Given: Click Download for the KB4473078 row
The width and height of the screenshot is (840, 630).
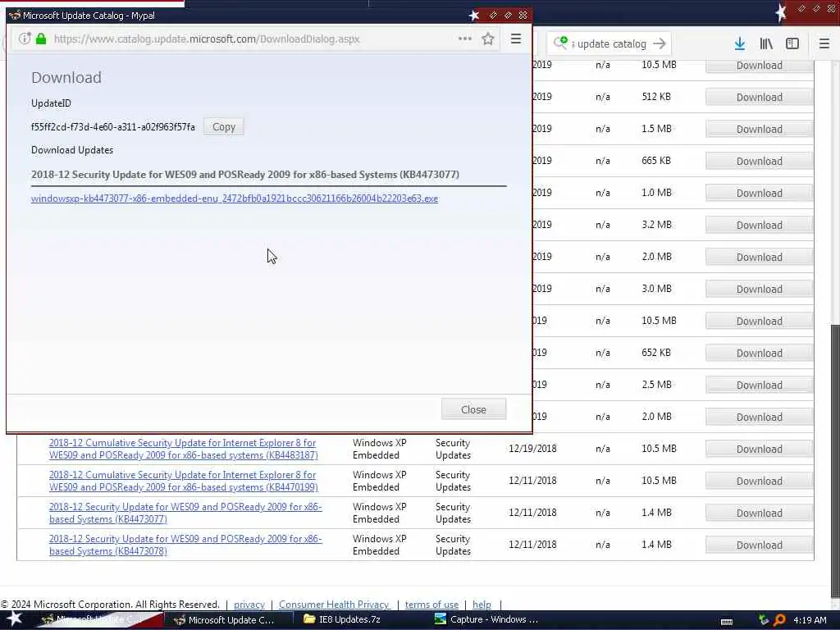Looking at the screenshot, I should click(759, 545).
